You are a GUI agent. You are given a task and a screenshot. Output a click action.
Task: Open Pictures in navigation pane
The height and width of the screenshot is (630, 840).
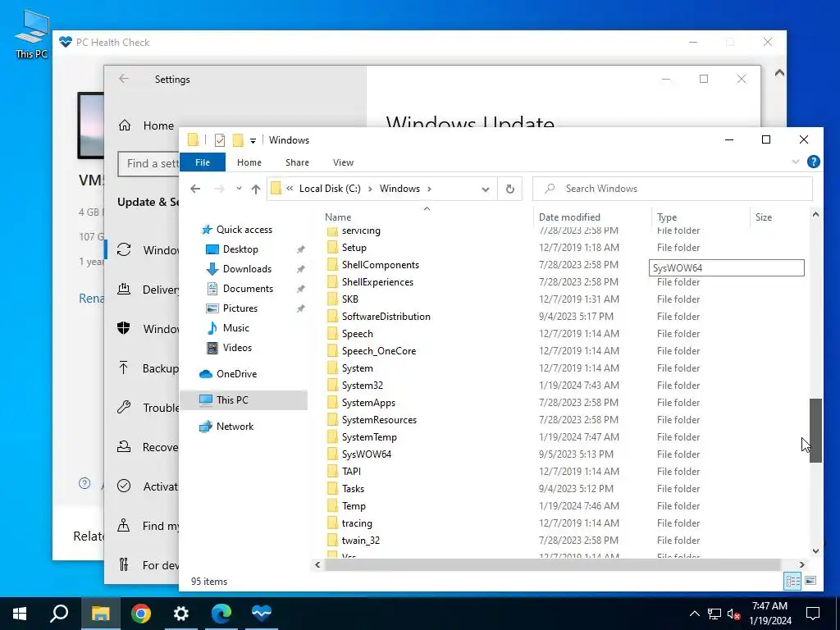(240, 308)
